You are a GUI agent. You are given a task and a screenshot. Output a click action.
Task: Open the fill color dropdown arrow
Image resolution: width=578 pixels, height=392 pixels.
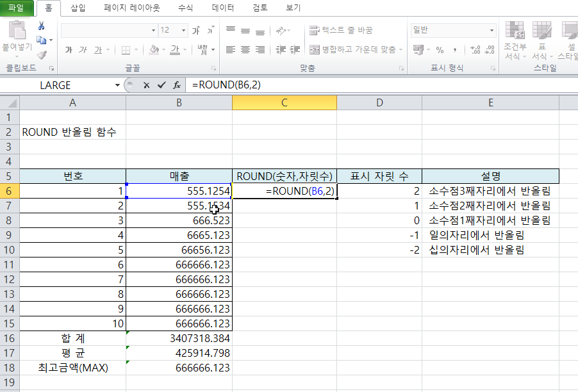(x=163, y=50)
